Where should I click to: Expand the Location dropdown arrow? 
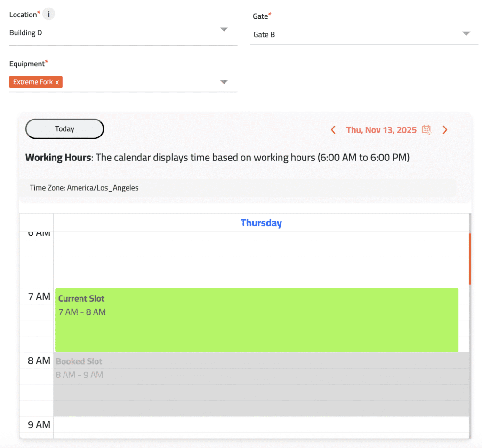tap(224, 30)
